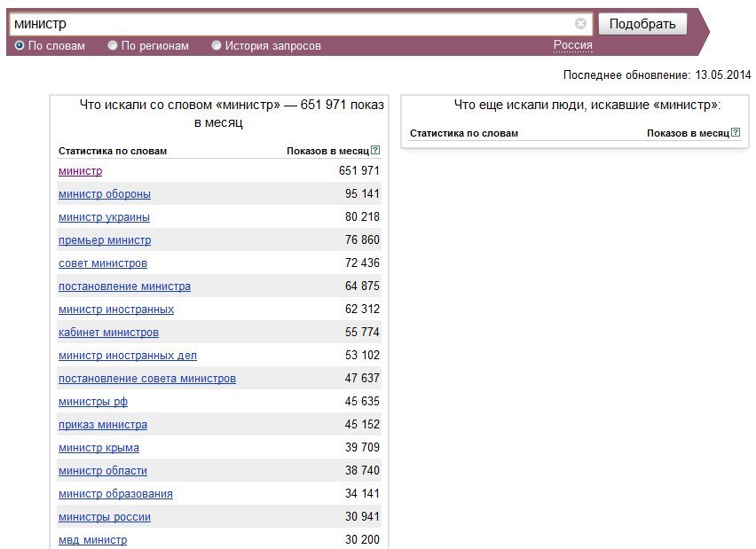756x549 pixels.
Task: Open the 'министр украины' link
Action: coord(104,217)
